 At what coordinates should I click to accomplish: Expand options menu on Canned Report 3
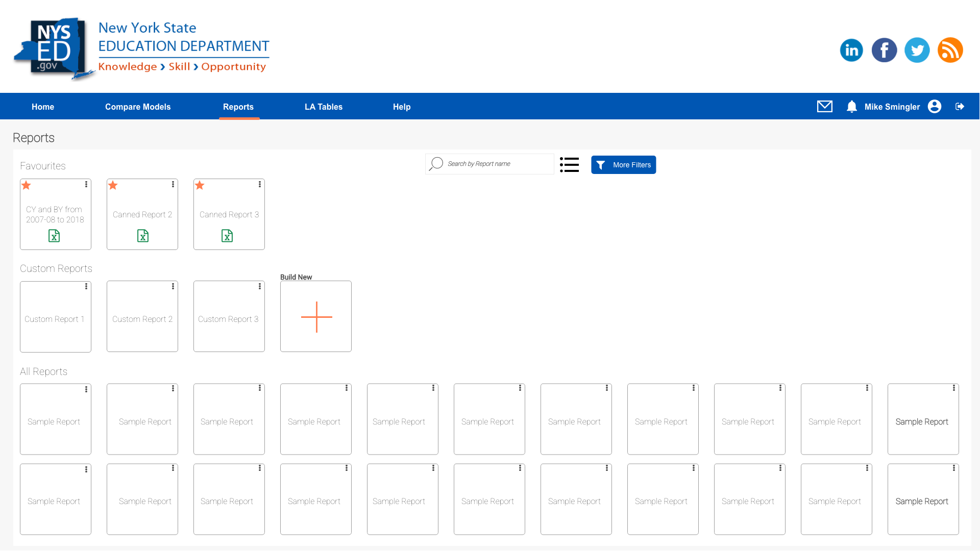tap(260, 184)
